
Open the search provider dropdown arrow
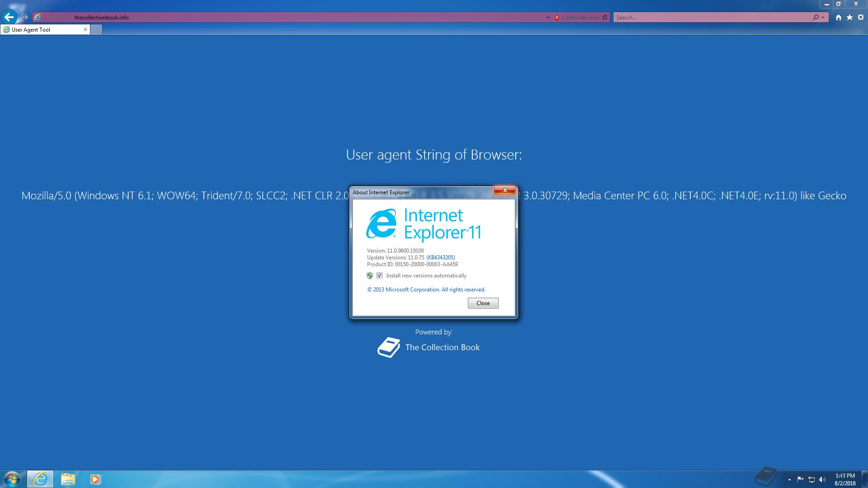(823, 18)
